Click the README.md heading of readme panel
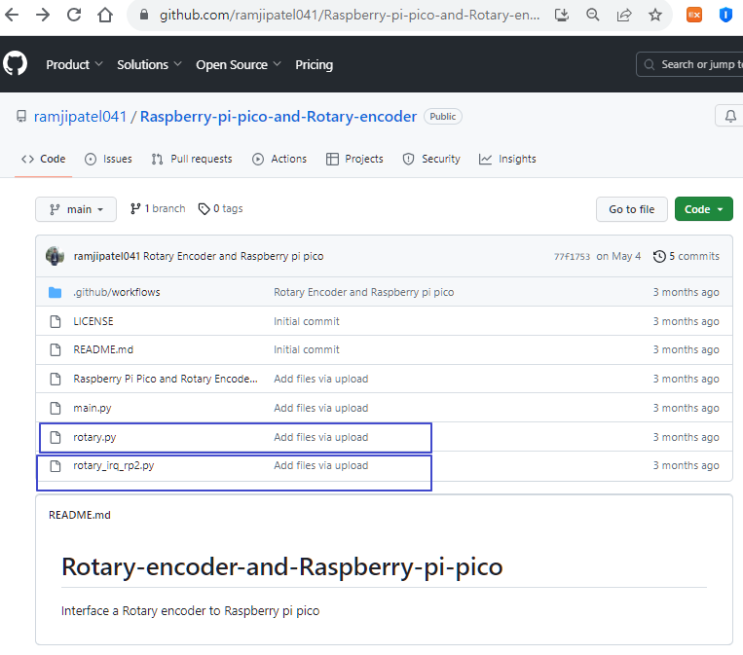 coord(80,515)
